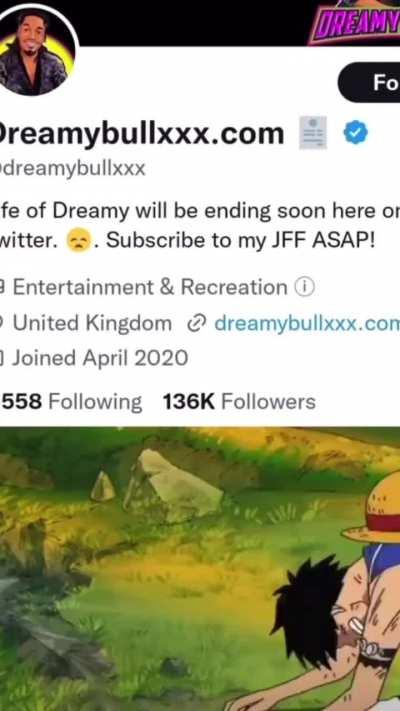Click the blue verified checkmark badge

coord(356,133)
